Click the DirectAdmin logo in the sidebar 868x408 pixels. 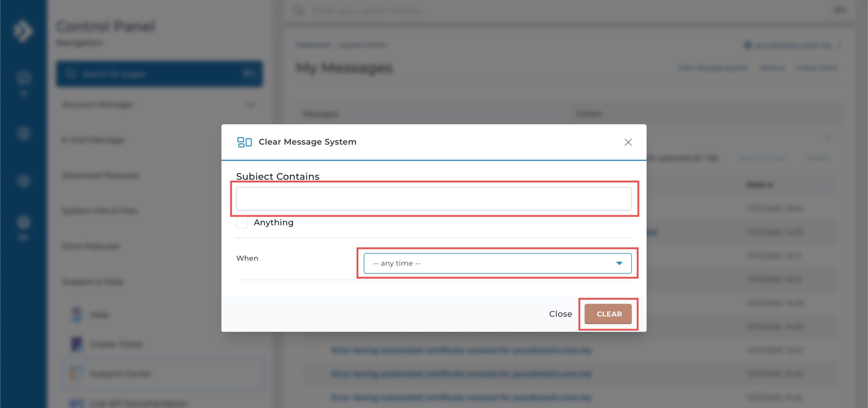pos(23,31)
